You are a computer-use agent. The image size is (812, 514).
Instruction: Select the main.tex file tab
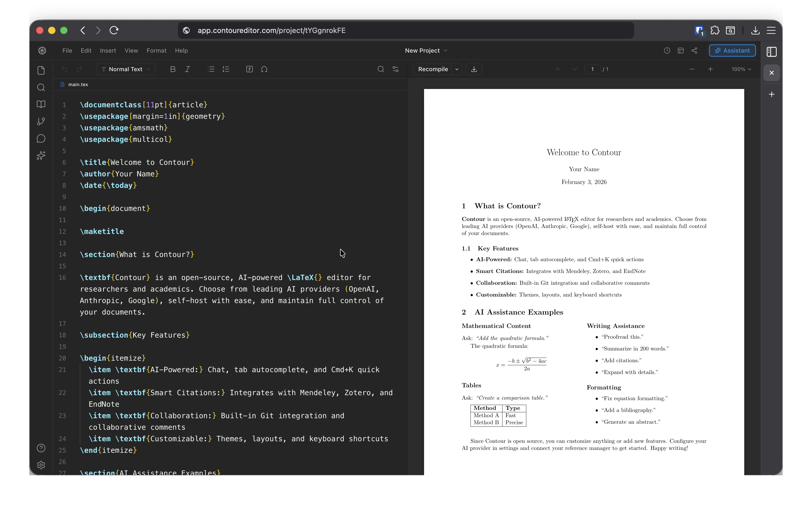coord(78,84)
